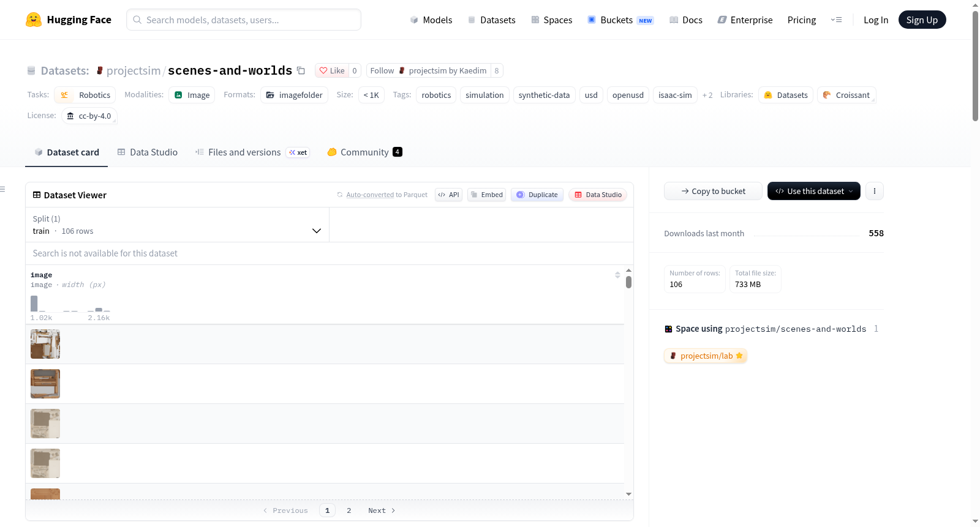
Task: Click the projectsim owner link in title
Action: click(x=133, y=70)
